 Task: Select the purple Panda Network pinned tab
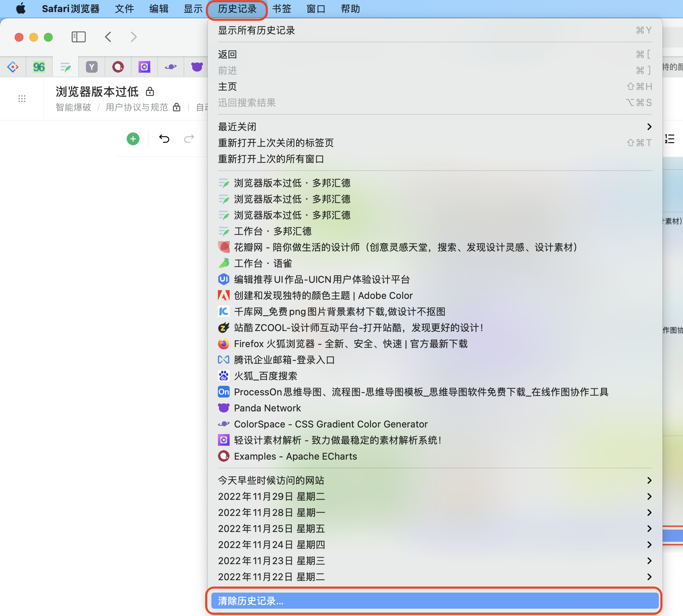pos(197,67)
